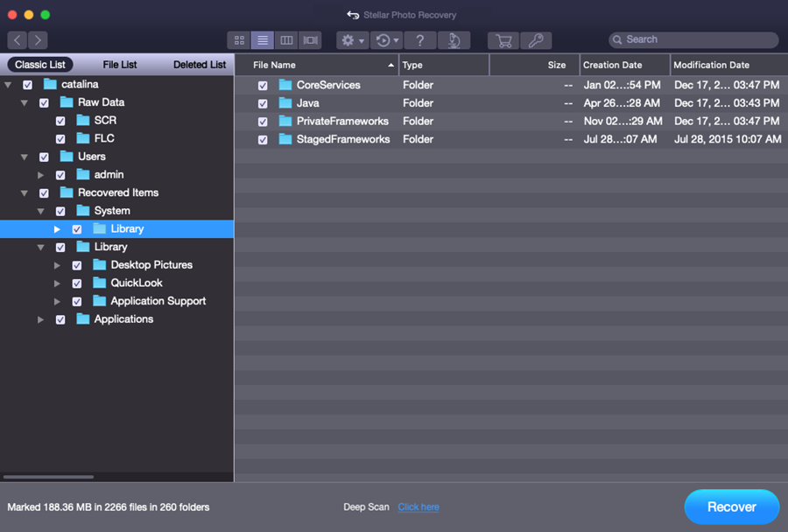Uncheck the StagedFrameworks checkbox
The height and width of the screenshot is (532, 788).
pyautogui.click(x=263, y=140)
